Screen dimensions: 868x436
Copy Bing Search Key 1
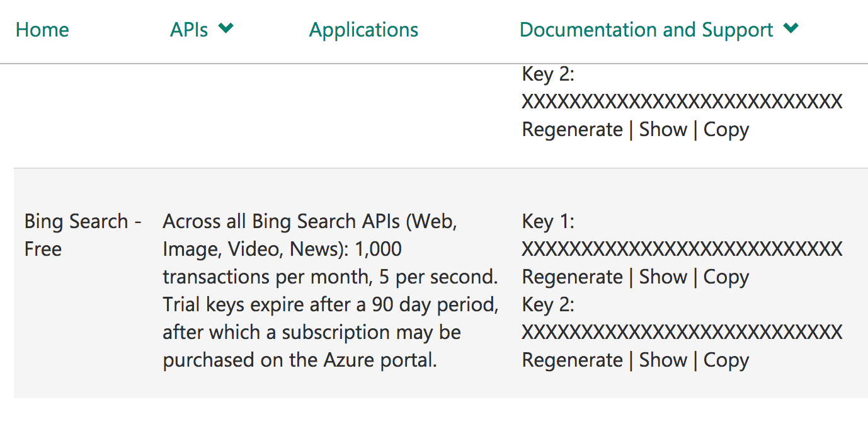(726, 277)
